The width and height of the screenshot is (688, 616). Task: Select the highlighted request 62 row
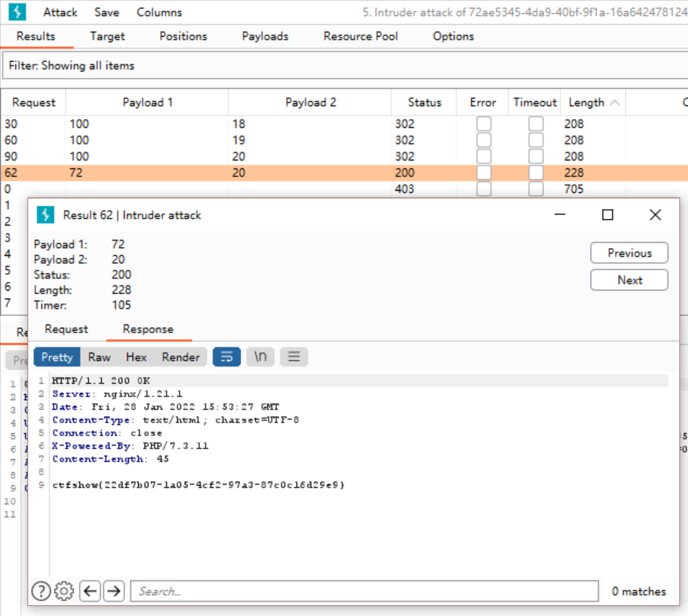345,173
